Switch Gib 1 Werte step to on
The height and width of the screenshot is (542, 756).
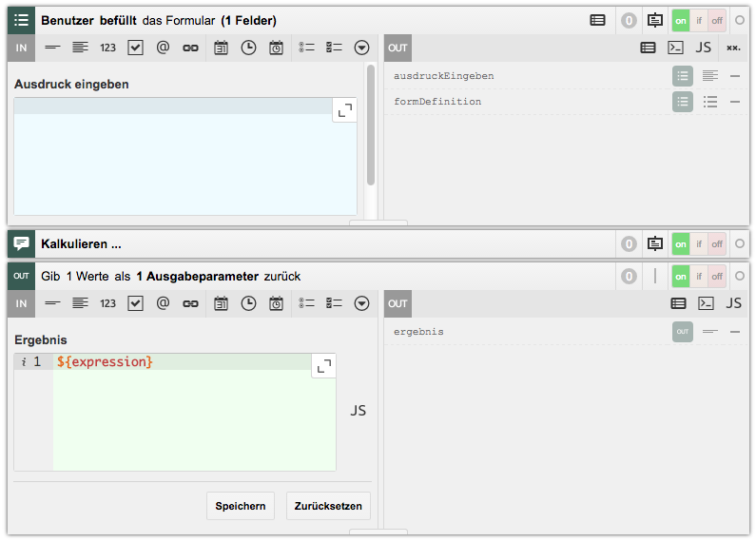coord(681,277)
